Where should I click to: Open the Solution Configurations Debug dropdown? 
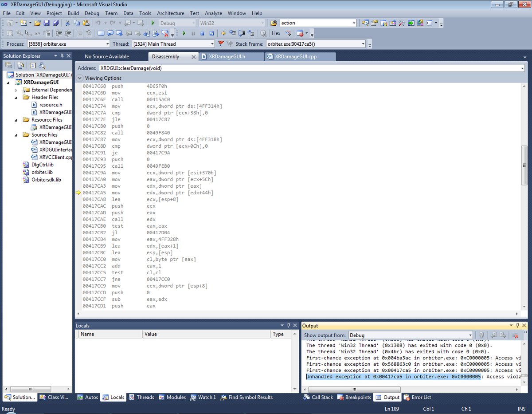tap(177, 23)
